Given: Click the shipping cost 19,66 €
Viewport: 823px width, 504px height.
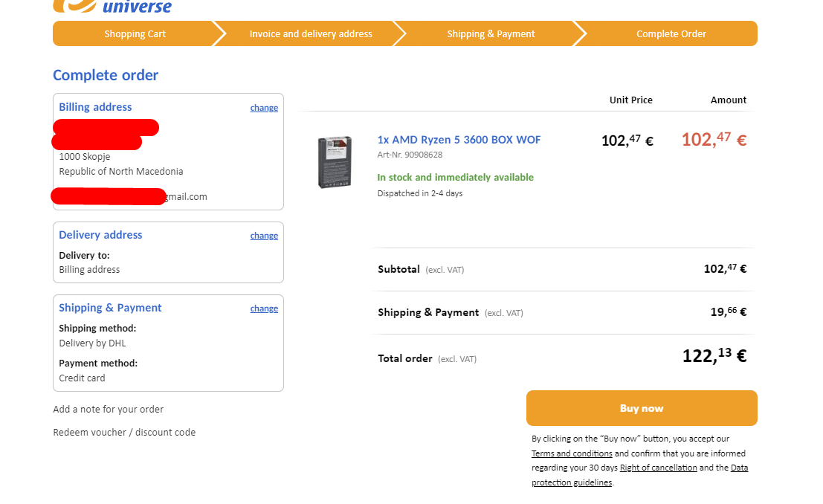Looking at the screenshot, I should coord(729,312).
